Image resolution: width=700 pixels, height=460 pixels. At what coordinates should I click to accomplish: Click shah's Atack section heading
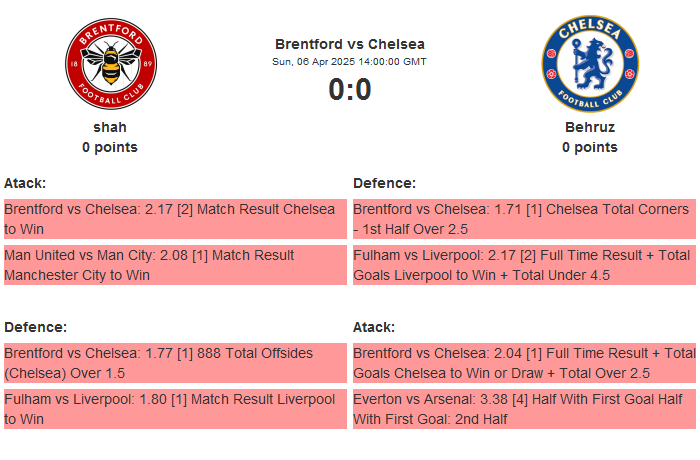tap(25, 183)
